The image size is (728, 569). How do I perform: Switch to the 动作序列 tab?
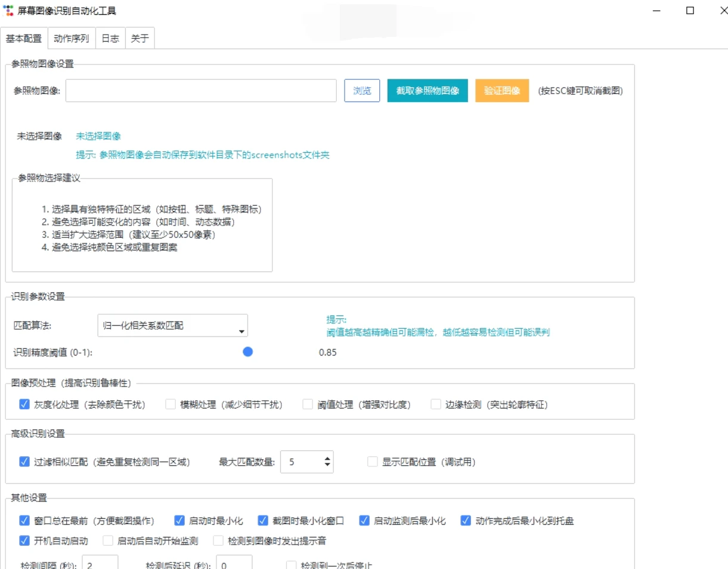pos(71,39)
